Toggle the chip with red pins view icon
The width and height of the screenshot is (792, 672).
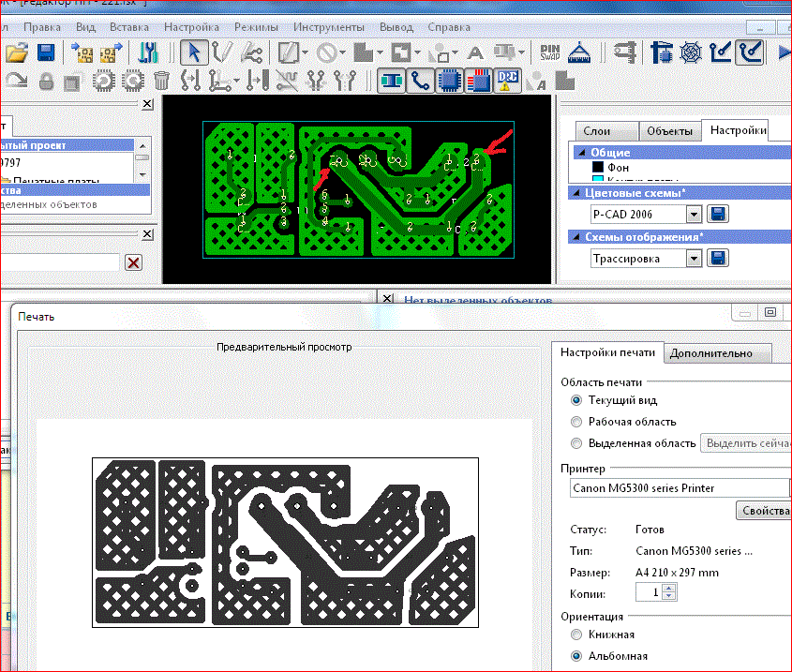(x=478, y=81)
